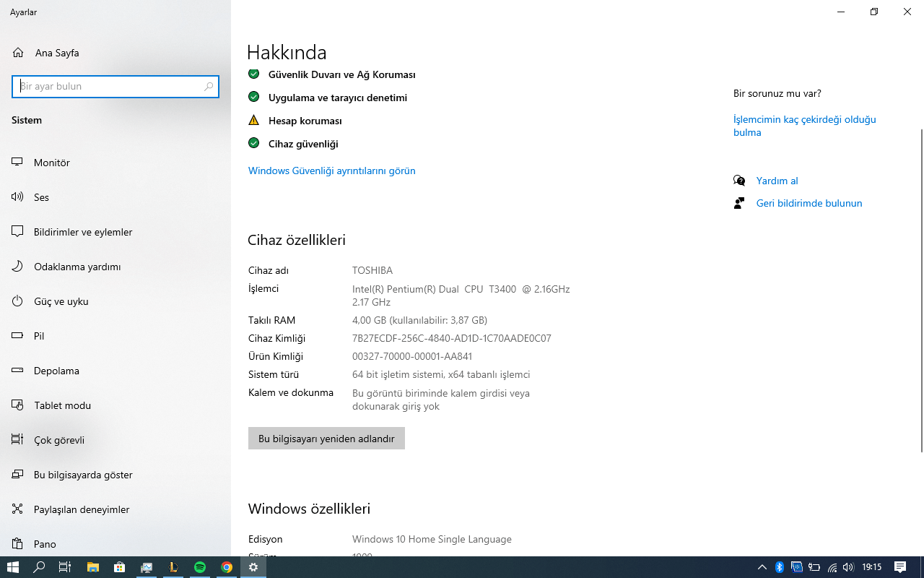The width and height of the screenshot is (924, 578).
Task: Open 'İşlemcimin kaç çekirdeği olduğu bulma' link
Action: point(805,126)
